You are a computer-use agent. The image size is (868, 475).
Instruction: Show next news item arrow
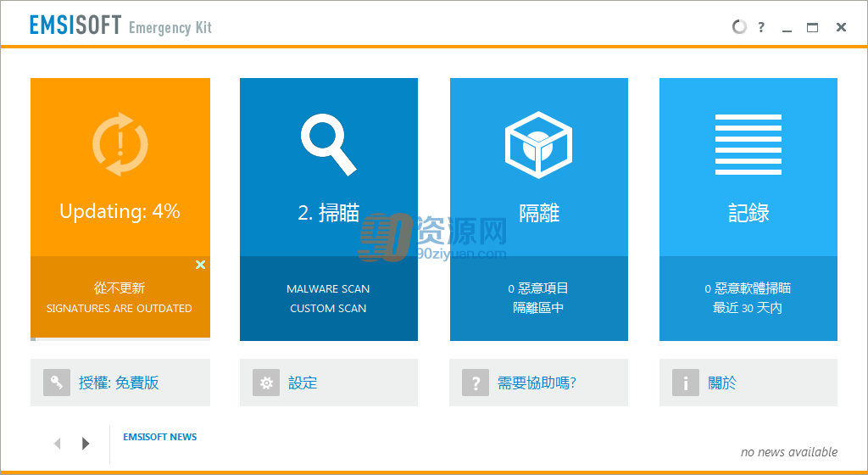tap(86, 444)
